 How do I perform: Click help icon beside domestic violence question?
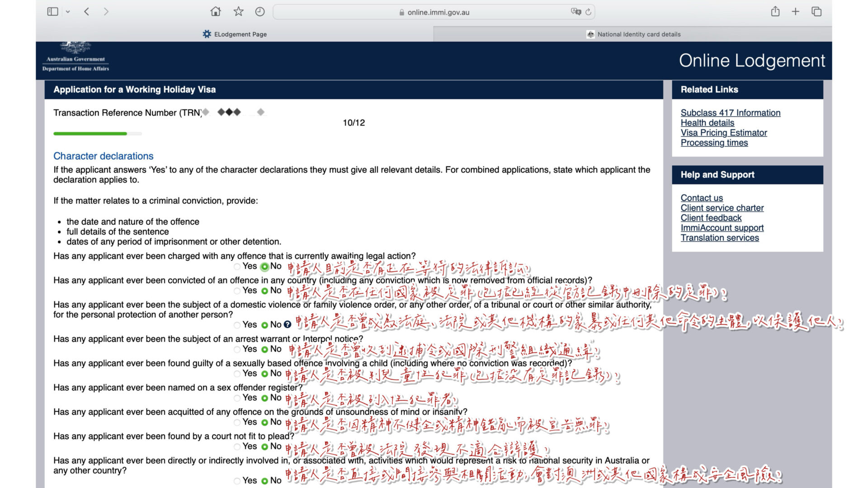[288, 324]
